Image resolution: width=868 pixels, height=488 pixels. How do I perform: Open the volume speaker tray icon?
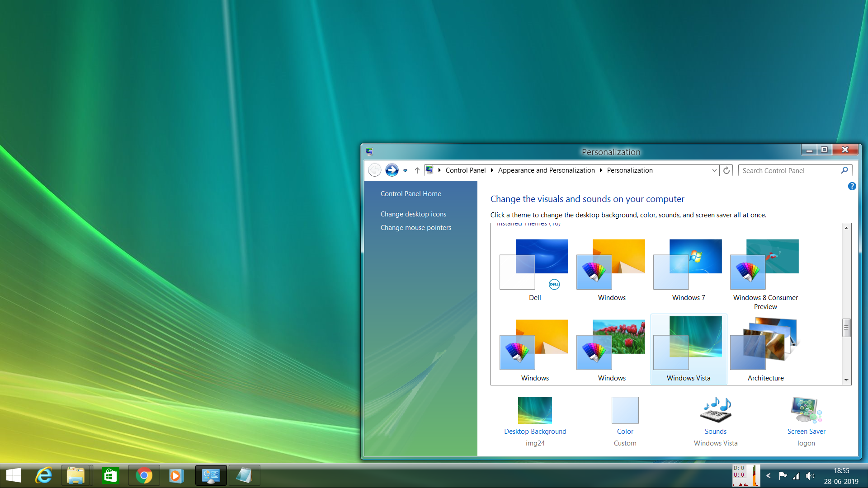coord(810,475)
